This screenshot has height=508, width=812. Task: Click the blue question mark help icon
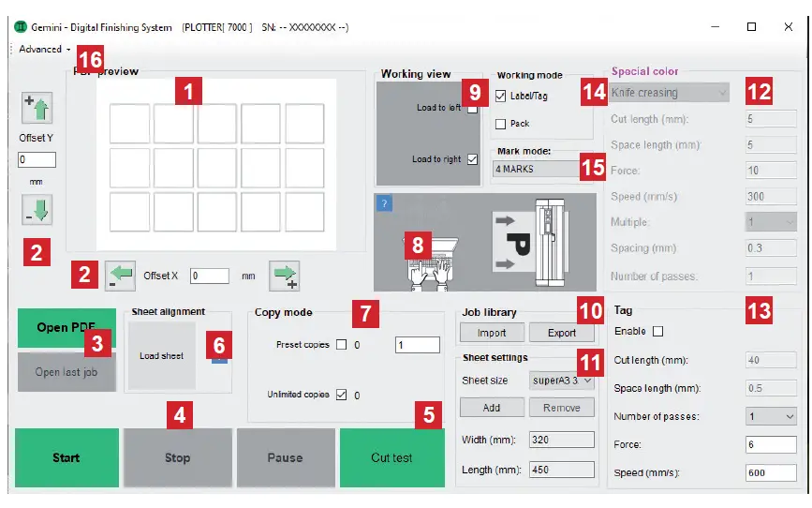pos(384,203)
